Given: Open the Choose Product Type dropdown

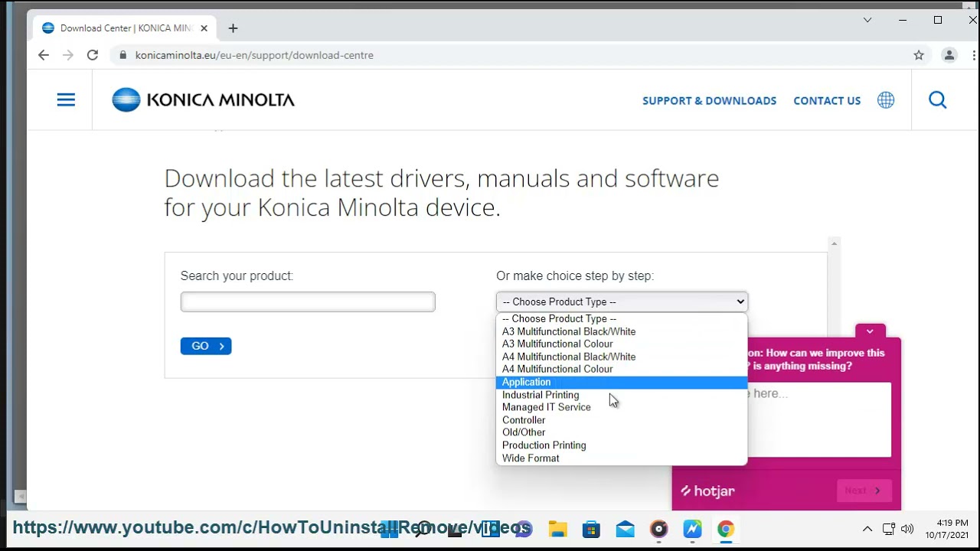Looking at the screenshot, I should tap(622, 302).
